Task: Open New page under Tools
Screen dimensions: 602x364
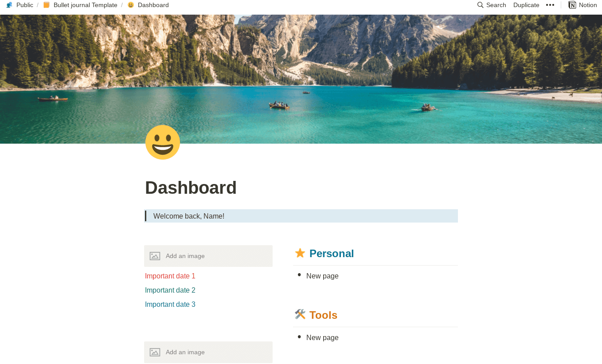Action: (322, 337)
